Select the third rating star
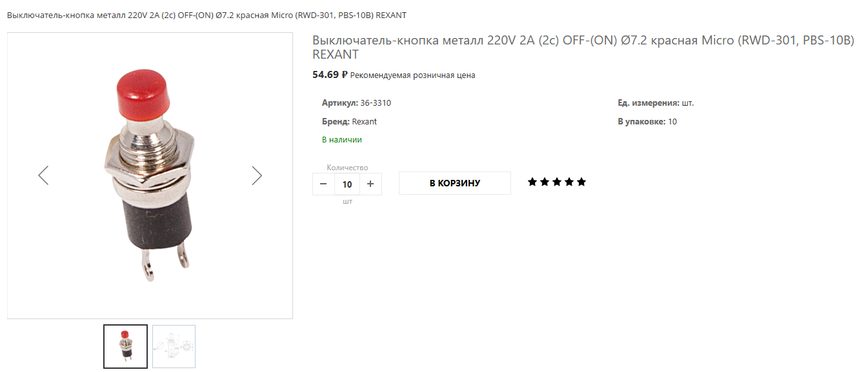Screen dimensions: 868x372 557,182
